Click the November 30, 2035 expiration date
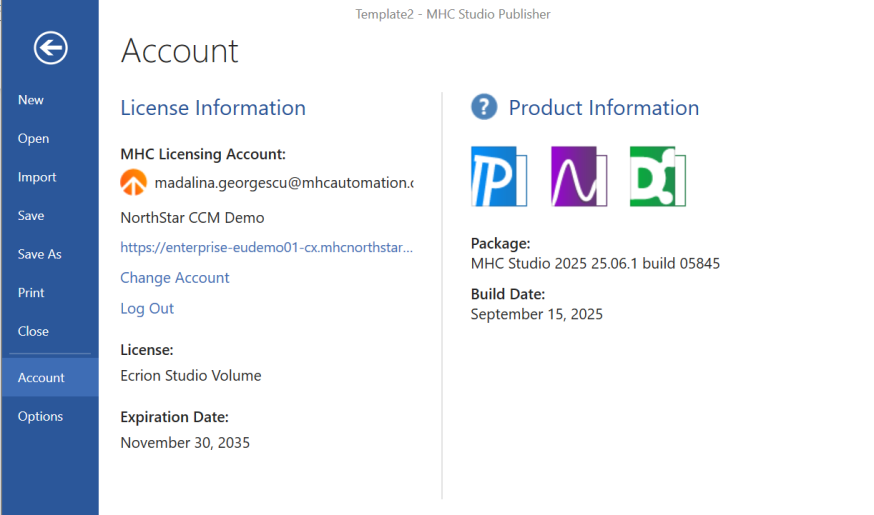Screen dimensions: 874x515 click(185, 443)
